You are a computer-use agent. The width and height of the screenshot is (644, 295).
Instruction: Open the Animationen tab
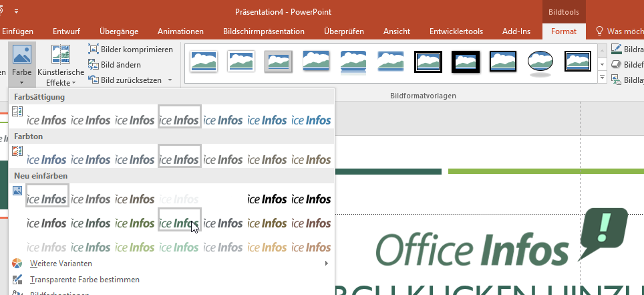181,31
